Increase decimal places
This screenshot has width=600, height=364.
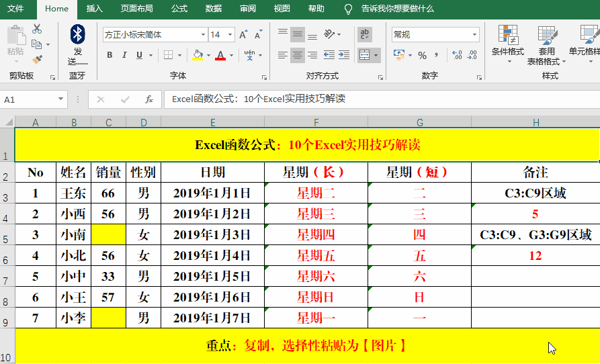457,55
